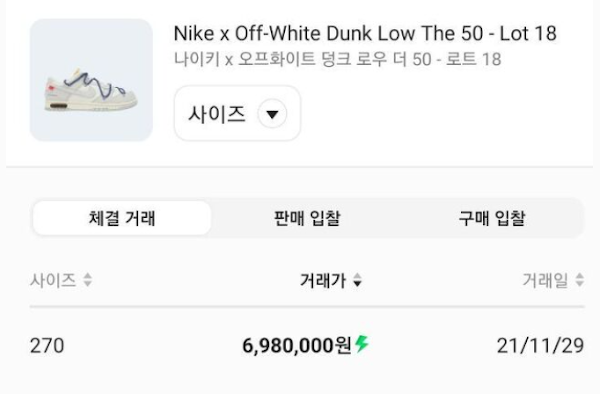The height and width of the screenshot is (394, 600).
Task: Click the 사이즈 label in size selector
Action: [217, 114]
